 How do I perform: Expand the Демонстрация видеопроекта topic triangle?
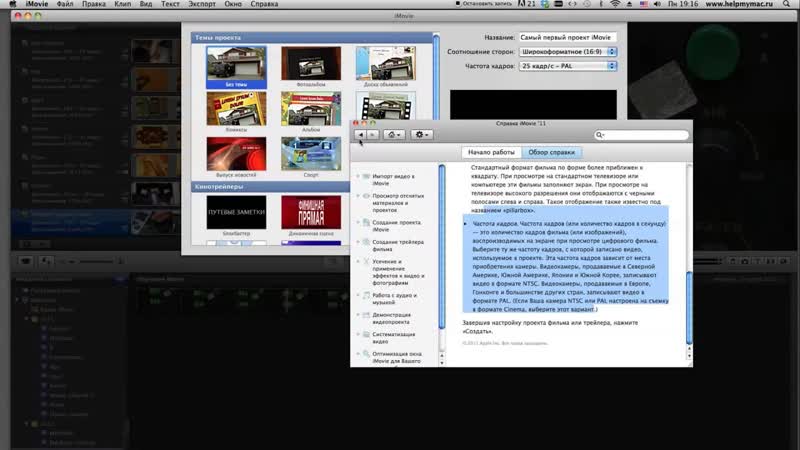358,315
